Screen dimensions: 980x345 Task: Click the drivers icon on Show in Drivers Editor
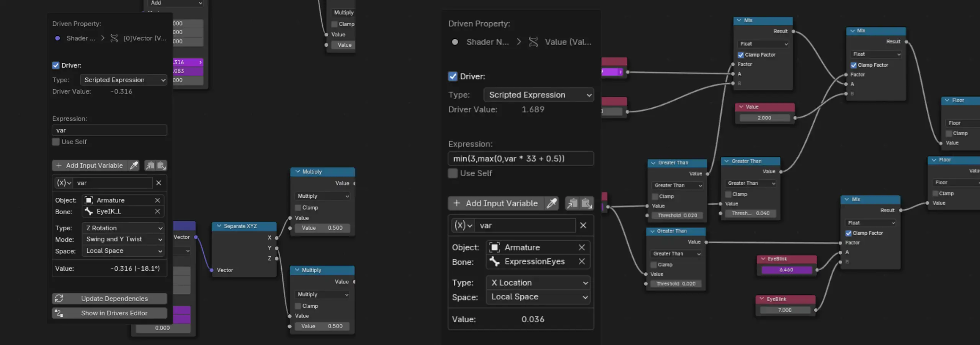click(59, 313)
